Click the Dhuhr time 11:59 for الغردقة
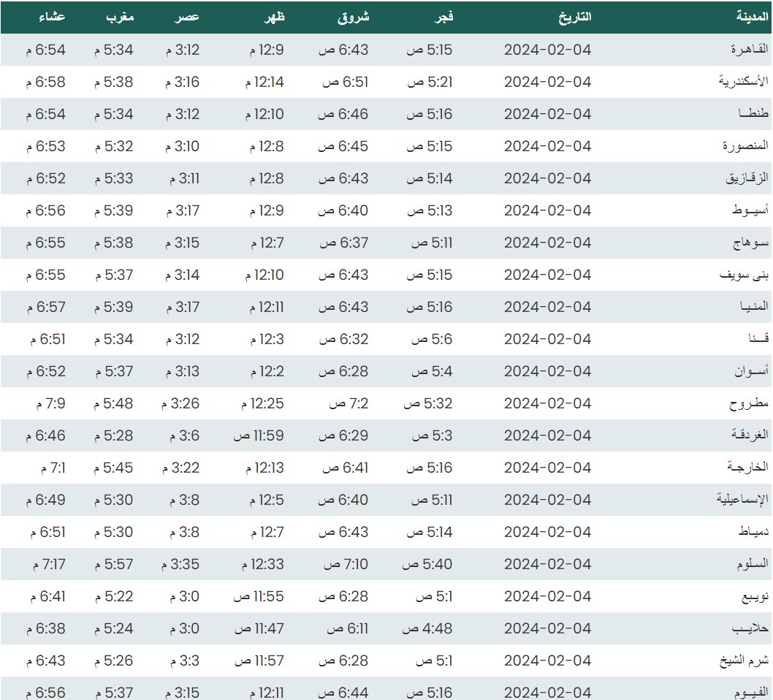This screenshot has width=773, height=700. [259, 435]
